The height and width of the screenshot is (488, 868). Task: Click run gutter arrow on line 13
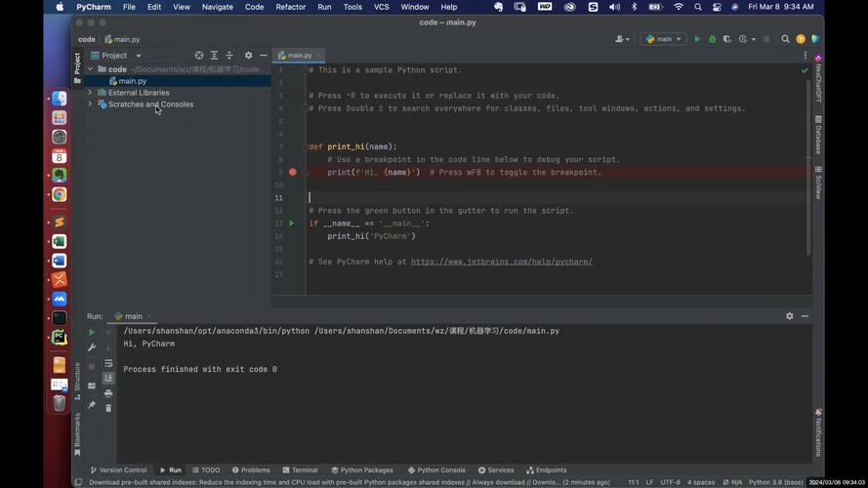pos(292,224)
